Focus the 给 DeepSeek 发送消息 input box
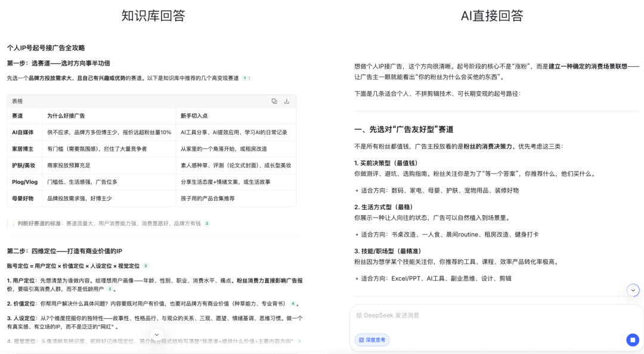644x354 pixels. click(496, 315)
